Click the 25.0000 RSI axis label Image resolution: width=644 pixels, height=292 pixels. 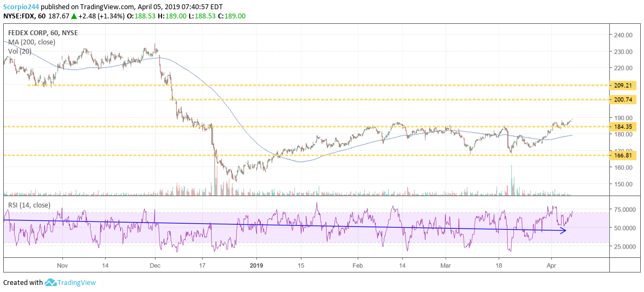click(x=624, y=246)
